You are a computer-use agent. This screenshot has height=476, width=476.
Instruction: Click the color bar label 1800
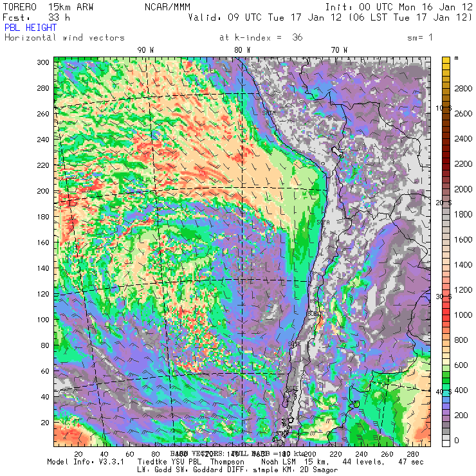pyautogui.click(x=463, y=214)
